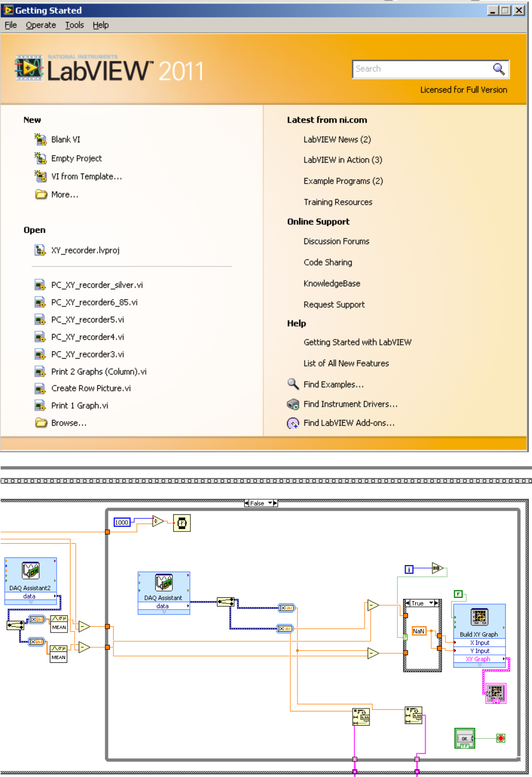This screenshot has height=777, width=532.
Task: Select the False boolean constant F
Action: click(x=458, y=594)
